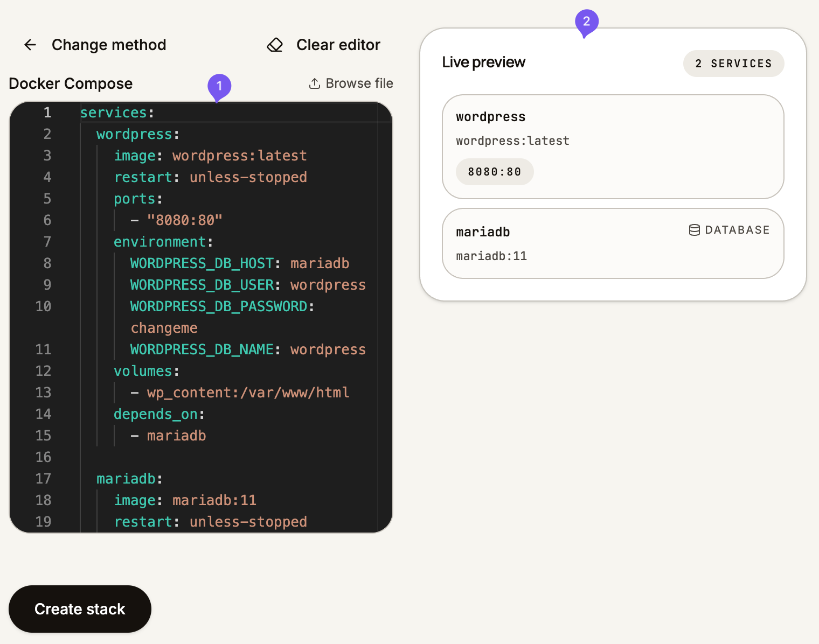
Task: Click the Live preview heading
Action: pos(483,62)
